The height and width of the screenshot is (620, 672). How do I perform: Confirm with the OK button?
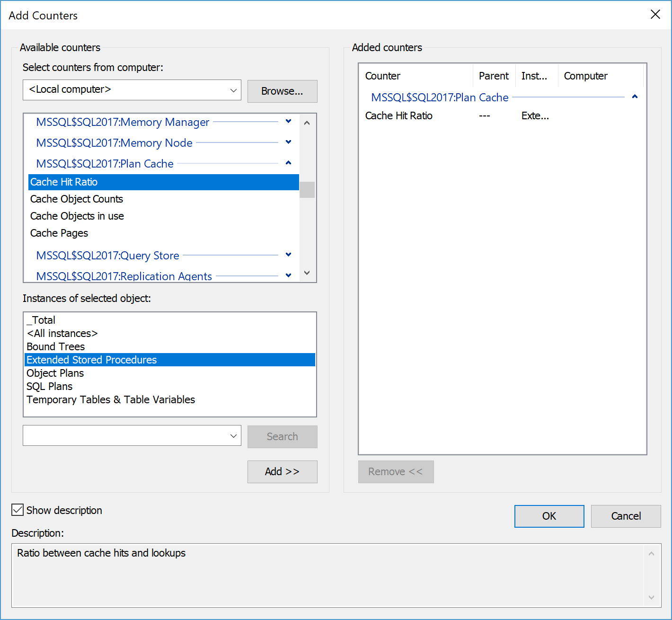point(549,516)
